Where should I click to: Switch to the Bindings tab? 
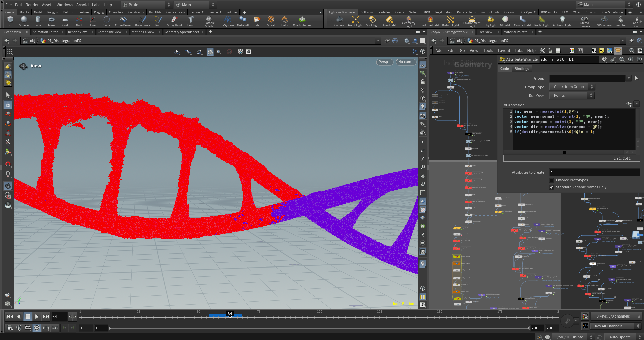[522, 69]
